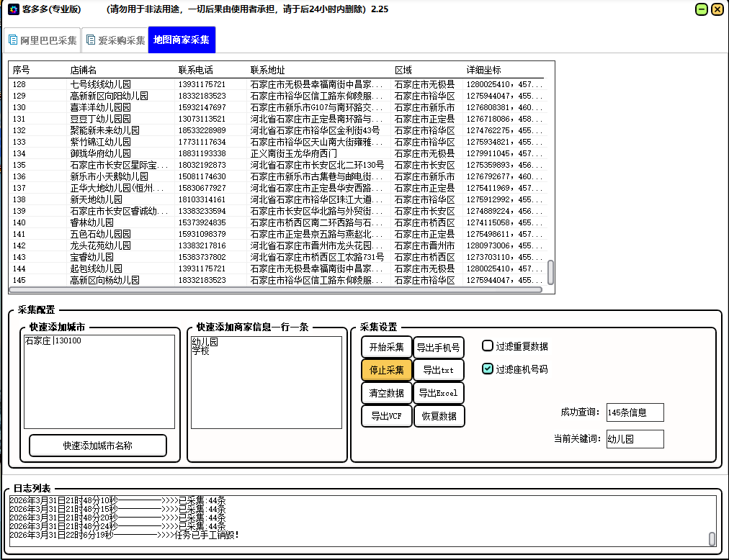
Task: Click the yellow close window button
Action: [717, 9]
